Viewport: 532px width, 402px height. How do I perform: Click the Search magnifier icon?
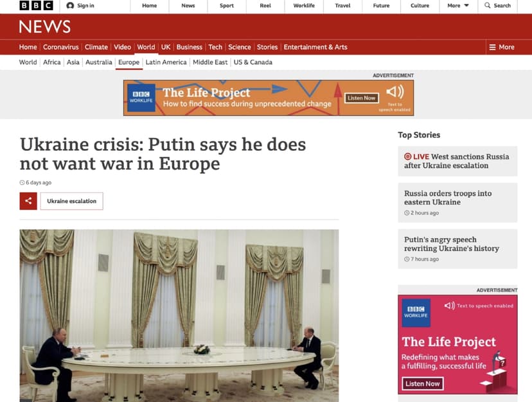tap(487, 5)
